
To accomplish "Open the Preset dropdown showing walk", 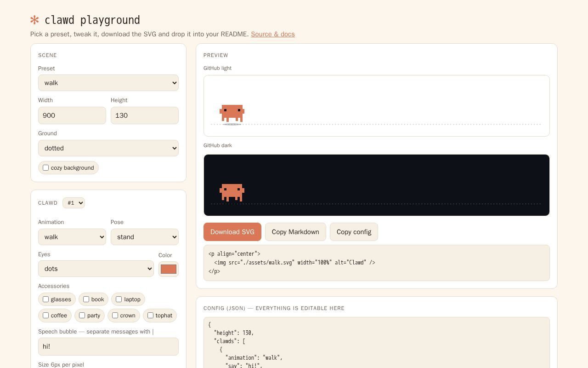I will coord(108,83).
